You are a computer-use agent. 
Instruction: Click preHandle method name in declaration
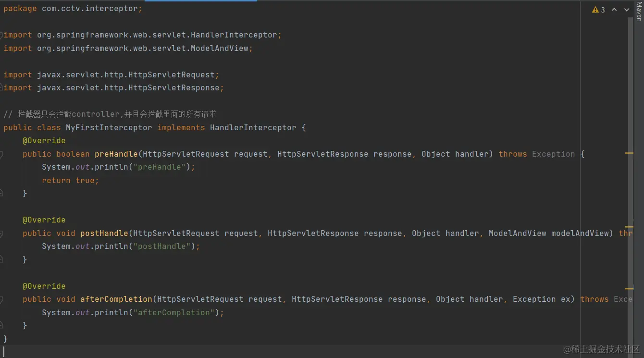pyautogui.click(x=116, y=154)
